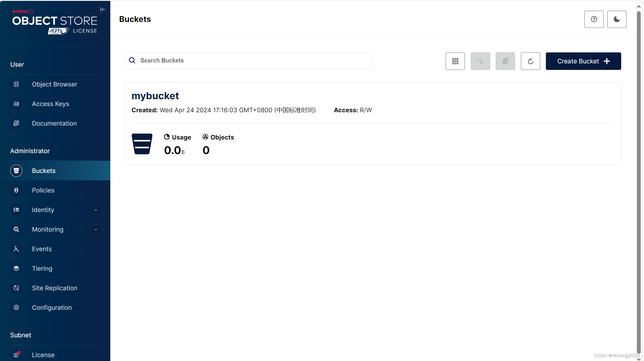Click the set lifecycle icon button
The width and height of the screenshot is (644, 361).
click(505, 61)
